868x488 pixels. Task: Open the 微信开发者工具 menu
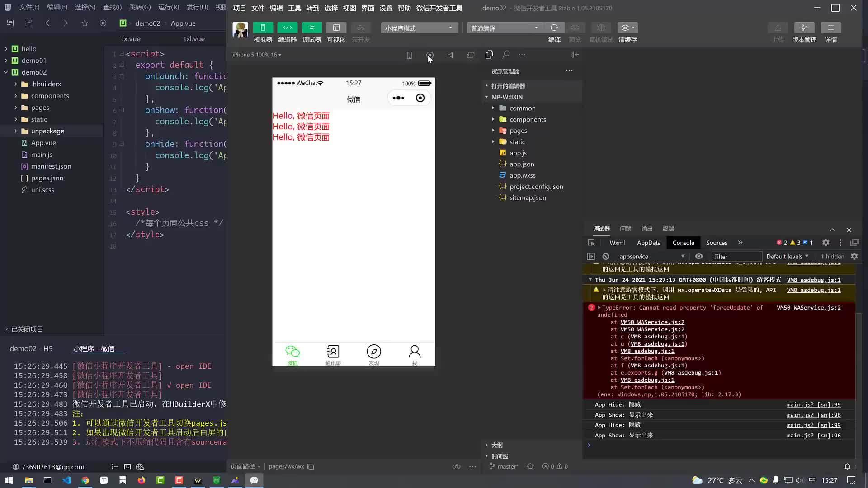click(x=439, y=8)
